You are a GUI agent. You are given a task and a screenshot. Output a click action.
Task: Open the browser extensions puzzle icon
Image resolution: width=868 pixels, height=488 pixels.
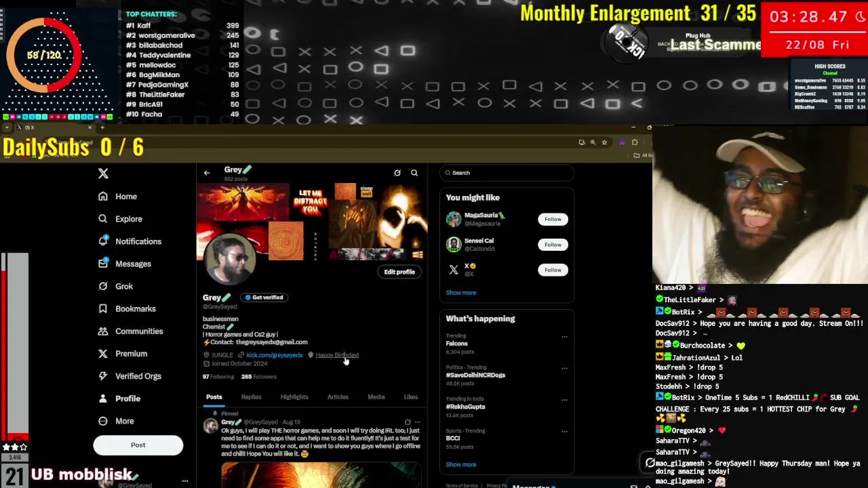tap(635, 142)
